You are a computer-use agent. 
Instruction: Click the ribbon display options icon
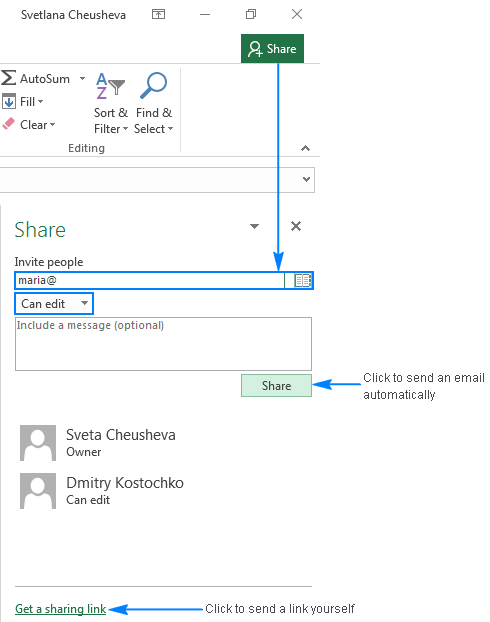click(x=158, y=14)
